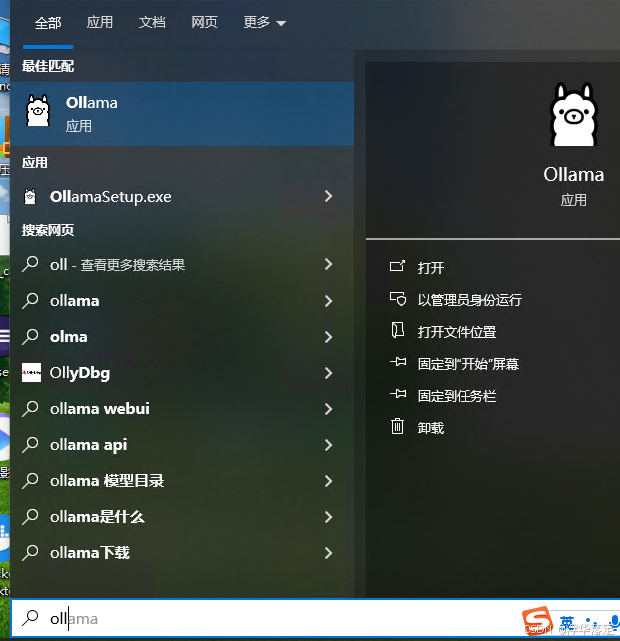Image resolution: width=620 pixels, height=641 pixels.
Task: Click 打开 to launch Ollama
Action: tap(431, 268)
